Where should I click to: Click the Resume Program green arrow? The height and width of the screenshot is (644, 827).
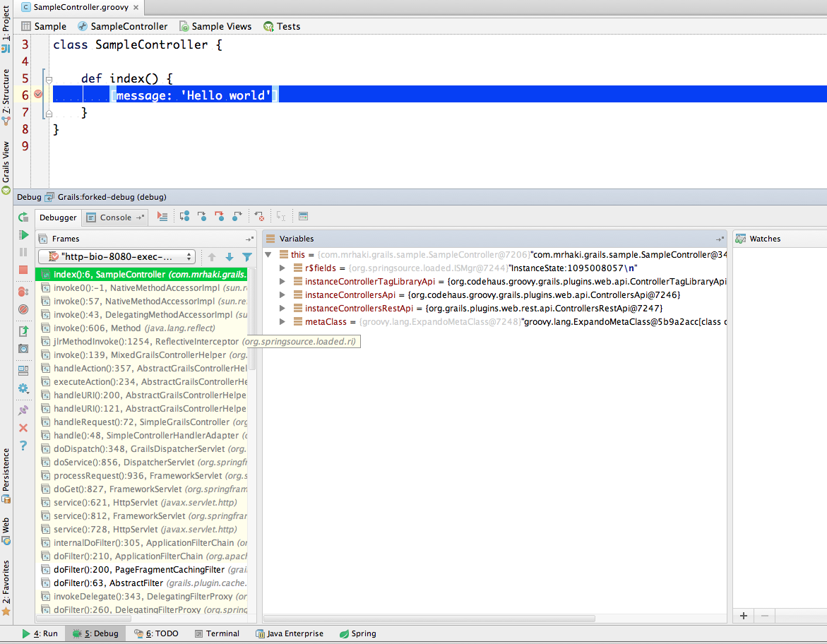pos(23,234)
